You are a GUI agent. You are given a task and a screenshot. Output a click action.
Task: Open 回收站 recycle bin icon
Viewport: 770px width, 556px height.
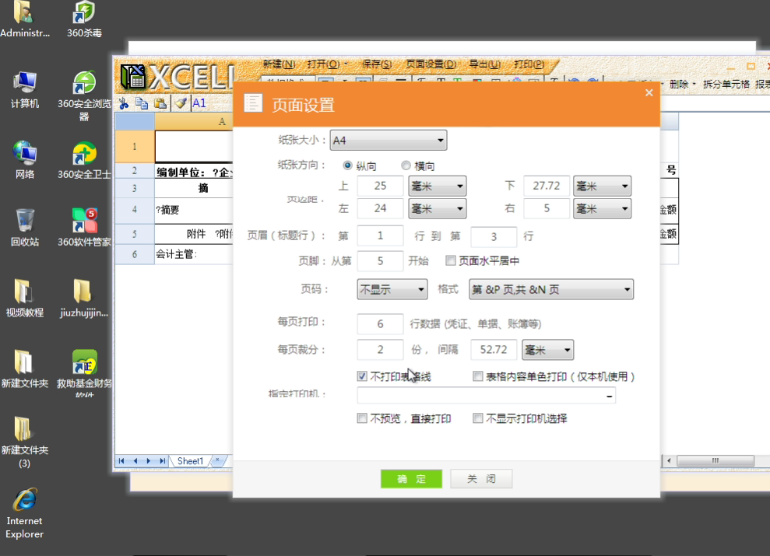click(25, 223)
